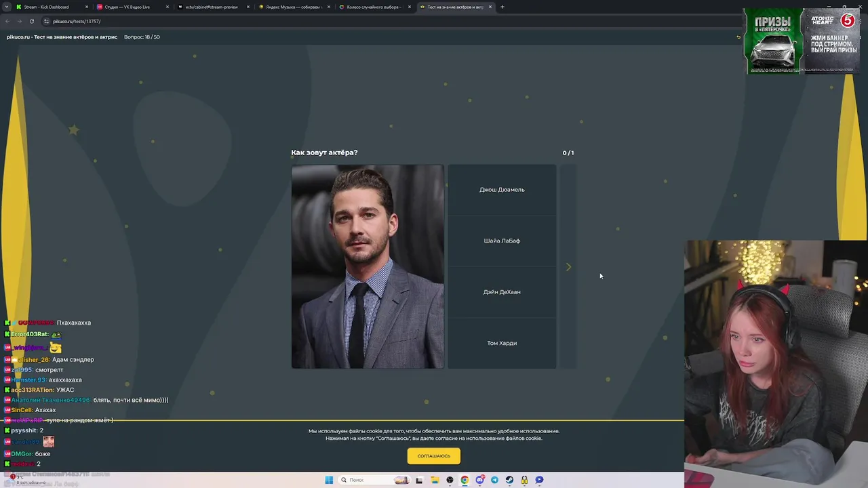Click the Chrome taskbar icon

tap(465, 480)
